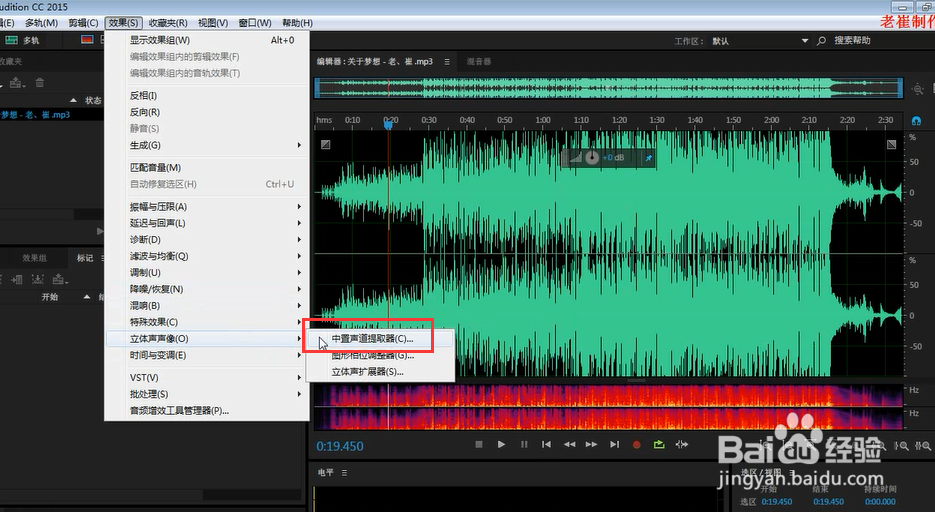Click the Fast Forward transport icon

click(591, 444)
